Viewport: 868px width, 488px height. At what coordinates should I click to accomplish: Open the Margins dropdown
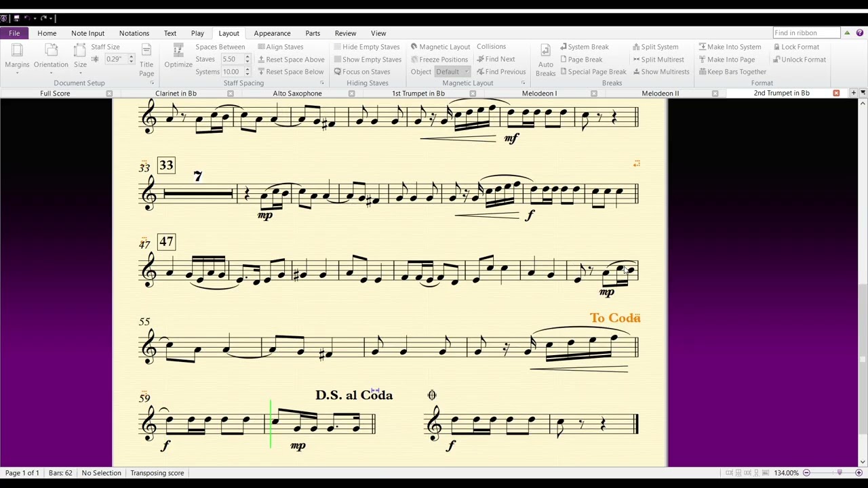[x=17, y=58]
